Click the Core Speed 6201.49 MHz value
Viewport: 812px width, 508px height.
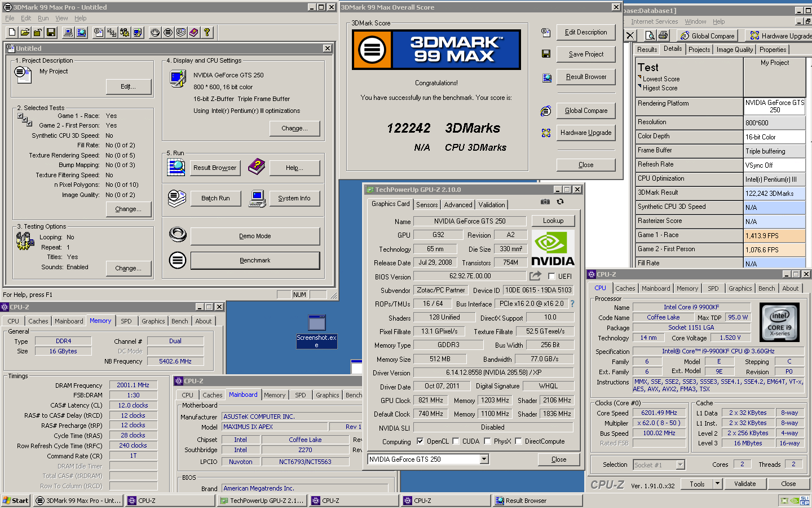tap(659, 413)
